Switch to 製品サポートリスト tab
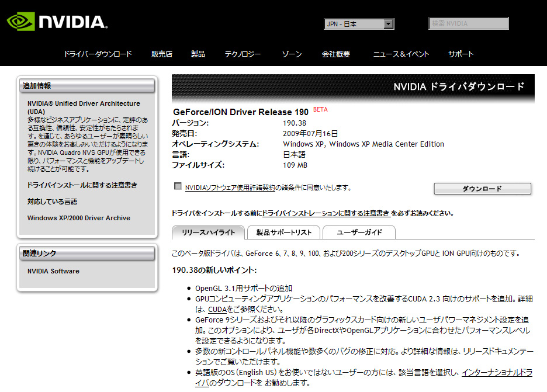Viewport: 547px width, 392px height. tap(283, 233)
